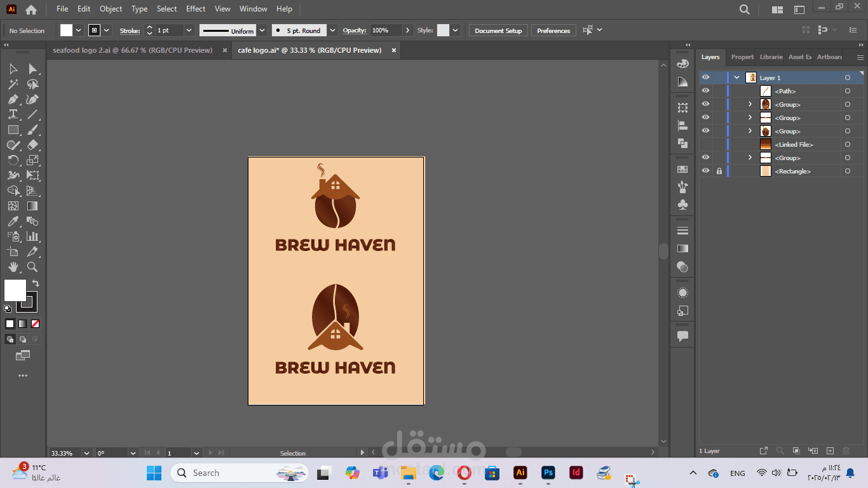Click the artboard number field
Image resolution: width=868 pixels, height=488 pixels.
tap(178, 453)
